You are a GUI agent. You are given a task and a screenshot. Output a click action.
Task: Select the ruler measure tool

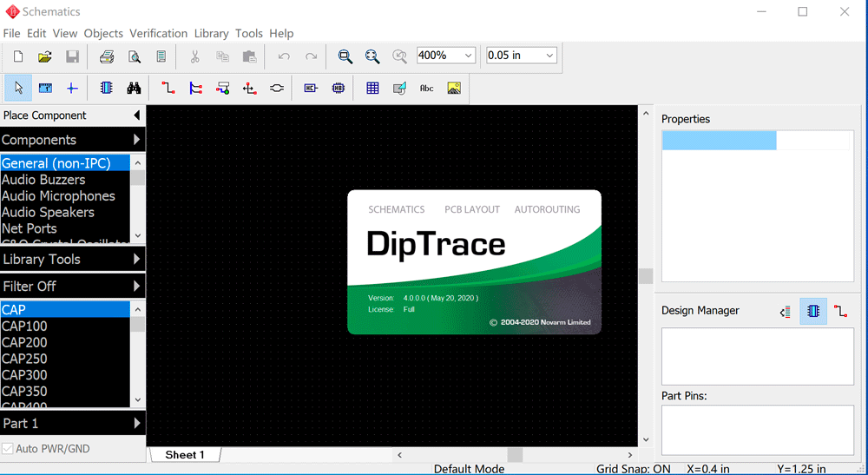point(45,88)
